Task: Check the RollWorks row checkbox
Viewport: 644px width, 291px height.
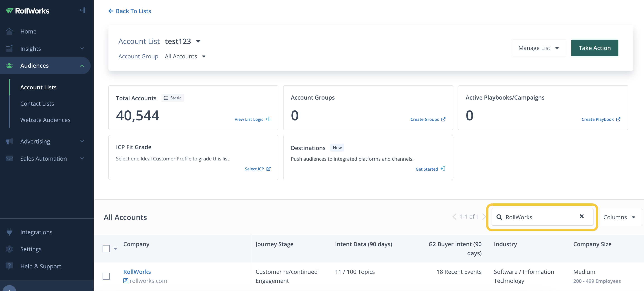Action: tap(106, 276)
